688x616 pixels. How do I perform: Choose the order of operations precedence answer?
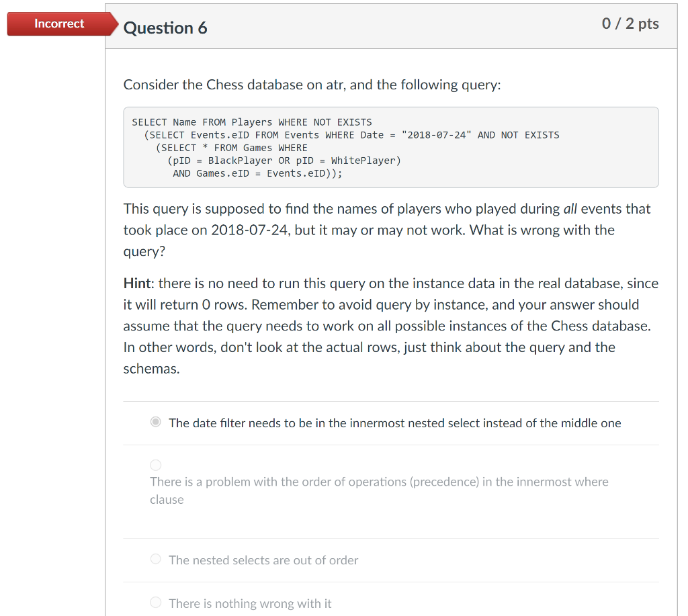coord(155,465)
